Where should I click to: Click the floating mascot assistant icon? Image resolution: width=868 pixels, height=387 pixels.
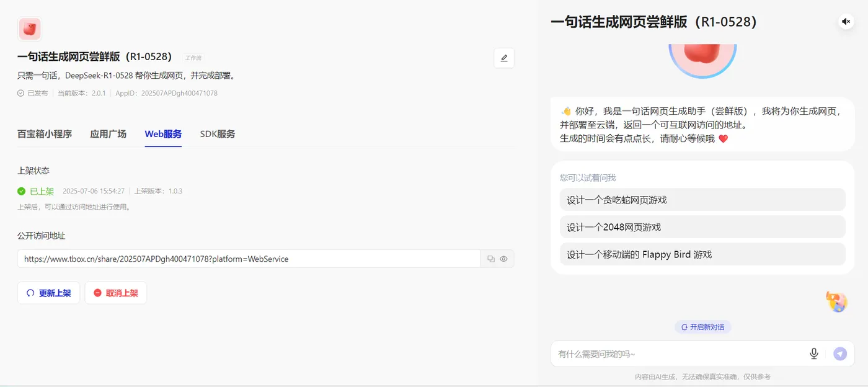tap(836, 302)
